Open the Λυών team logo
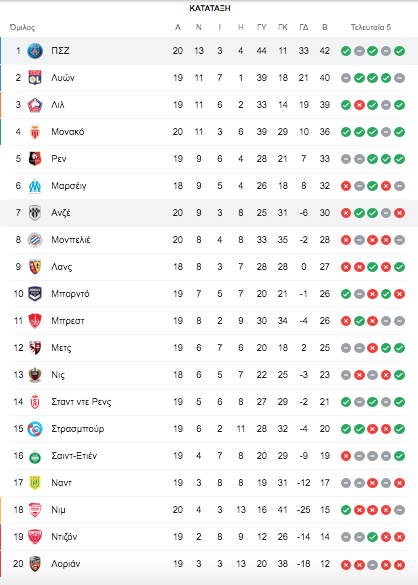Viewport: 418px width, 585px height. 35,78
